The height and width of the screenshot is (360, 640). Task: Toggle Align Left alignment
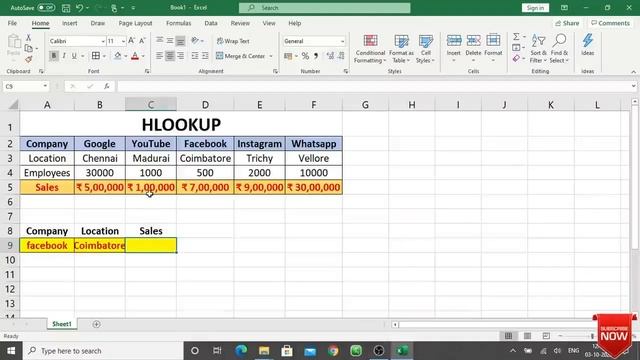click(x=160, y=56)
